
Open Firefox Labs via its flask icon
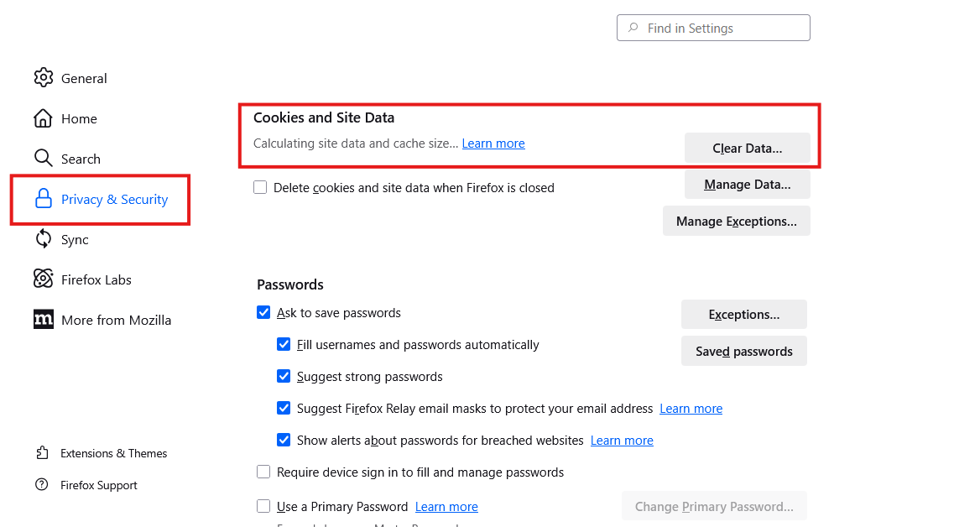tap(44, 279)
